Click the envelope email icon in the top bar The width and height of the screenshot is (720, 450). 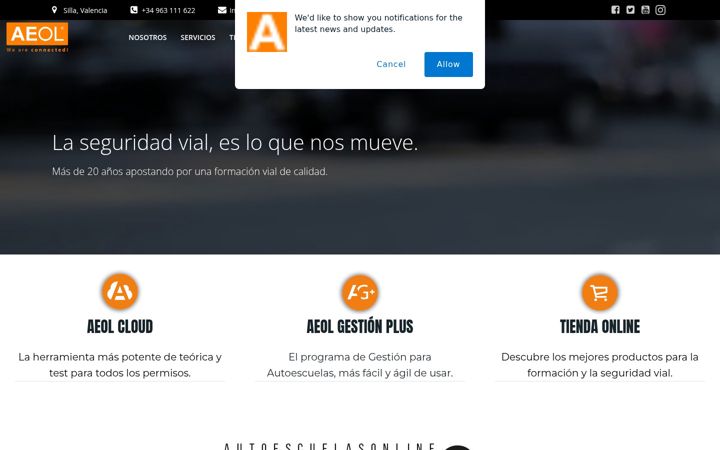coord(222,10)
